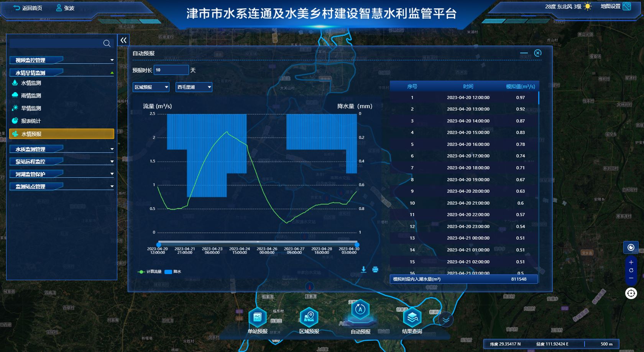This screenshot has width=644, height=352.
Task: Click longitude readout 111.92424 E
Action: click(x=552, y=344)
